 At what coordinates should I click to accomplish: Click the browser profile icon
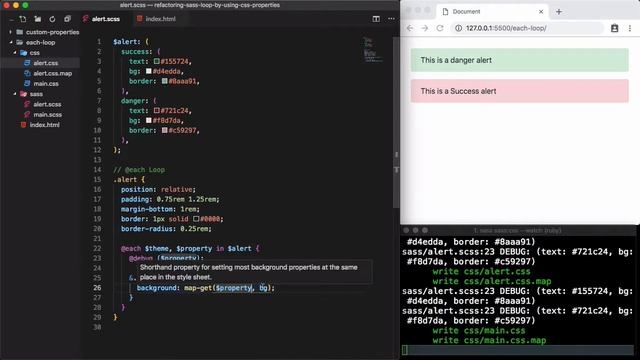click(x=614, y=28)
